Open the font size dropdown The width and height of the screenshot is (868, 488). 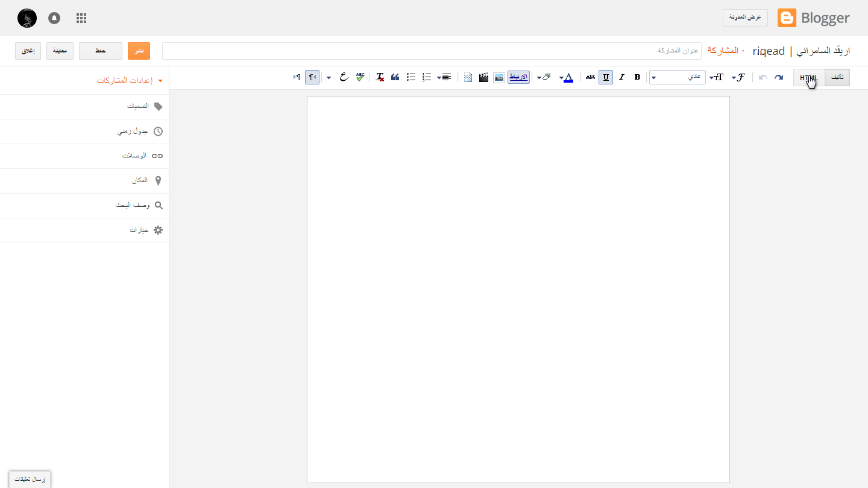[x=717, y=77]
